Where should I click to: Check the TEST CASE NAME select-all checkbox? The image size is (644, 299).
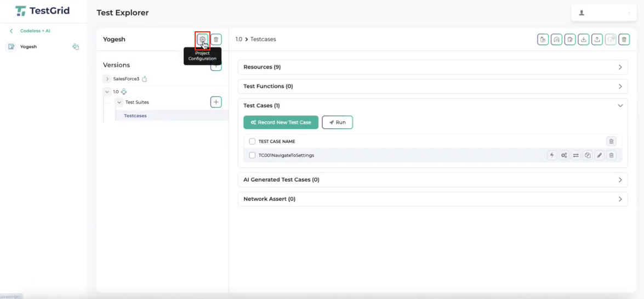tap(252, 142)
